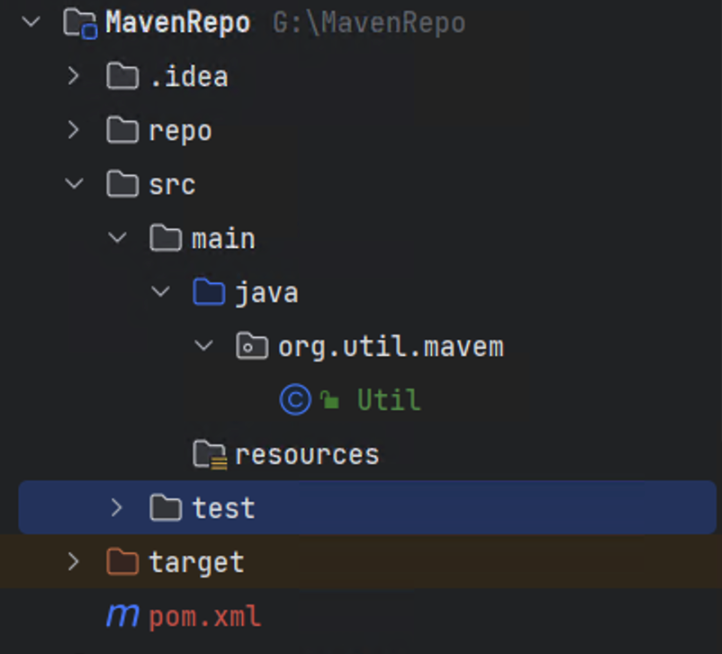
Task: Click the MavenRepo project module icon
Action: pos(80,23)
